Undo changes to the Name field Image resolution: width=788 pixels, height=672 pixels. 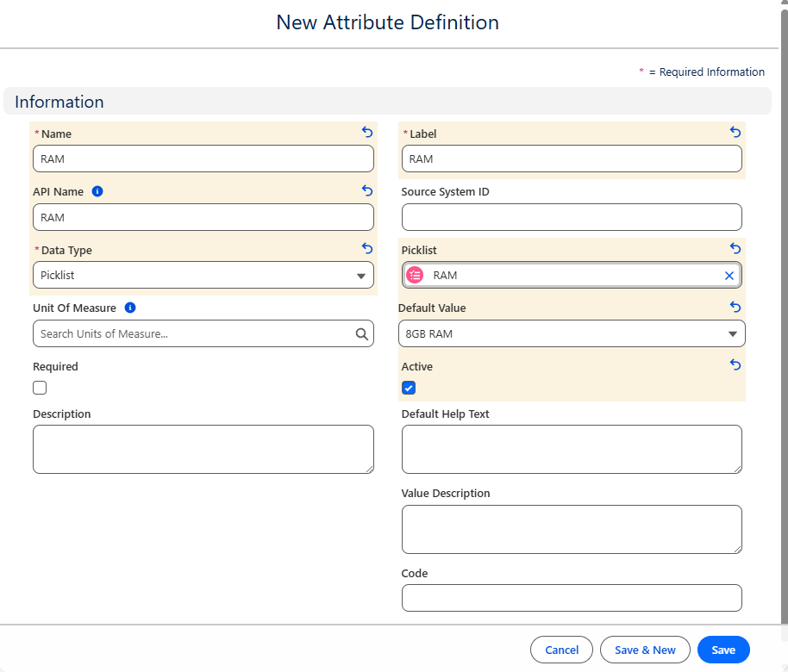(x=367, y=133)
